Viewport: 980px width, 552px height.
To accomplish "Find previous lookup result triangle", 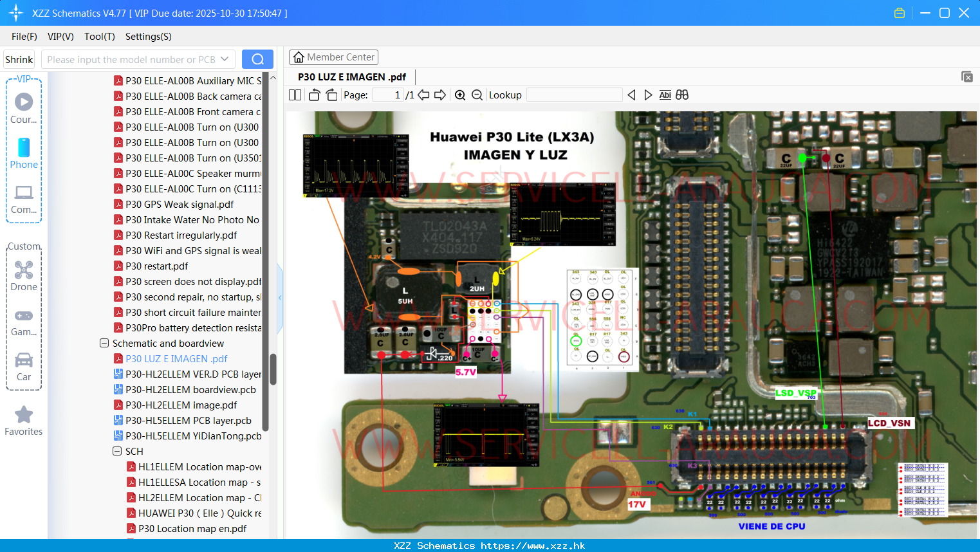I will point(631,95).
